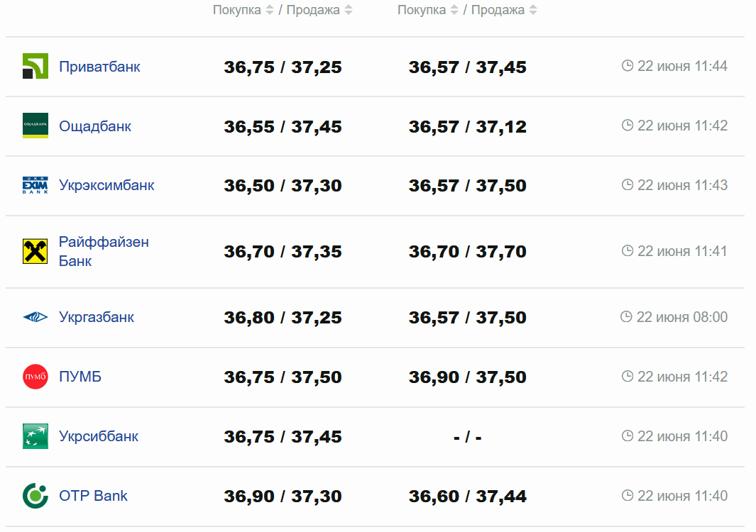Viewport: 756px width, 532px height.
Task: Click Укрсиббанк's 36,75 / 37,45 rate
Action: [x=283, y=436]
